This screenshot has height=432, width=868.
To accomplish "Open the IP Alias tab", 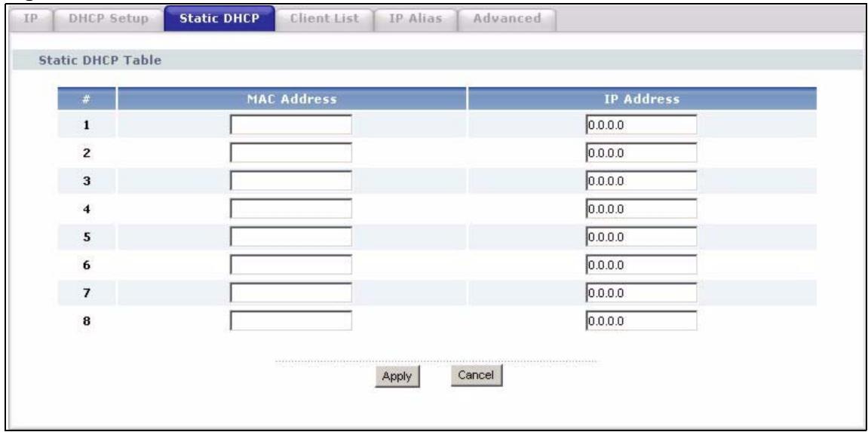I will pyautogui.click(x=415, y=19).
